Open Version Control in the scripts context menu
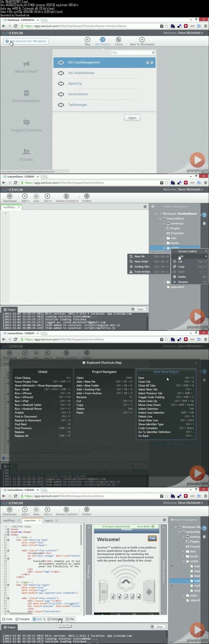209x644 pixels. click(x=190, y=251)
